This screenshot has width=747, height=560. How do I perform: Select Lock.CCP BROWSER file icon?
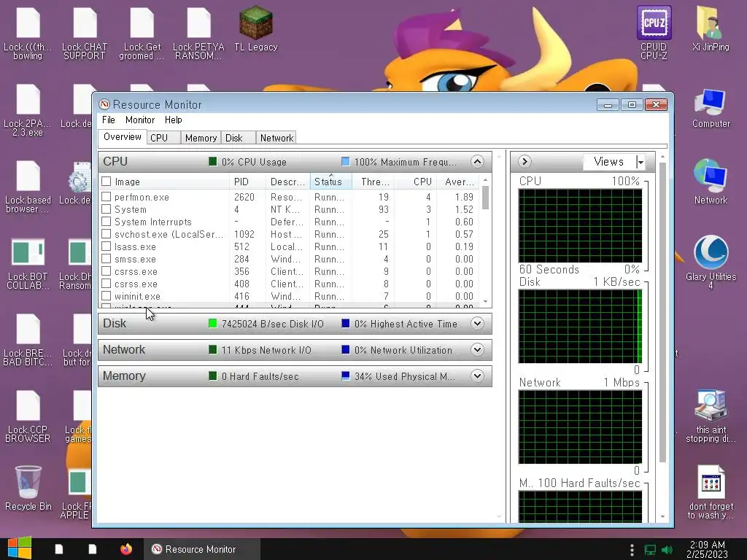28,416
